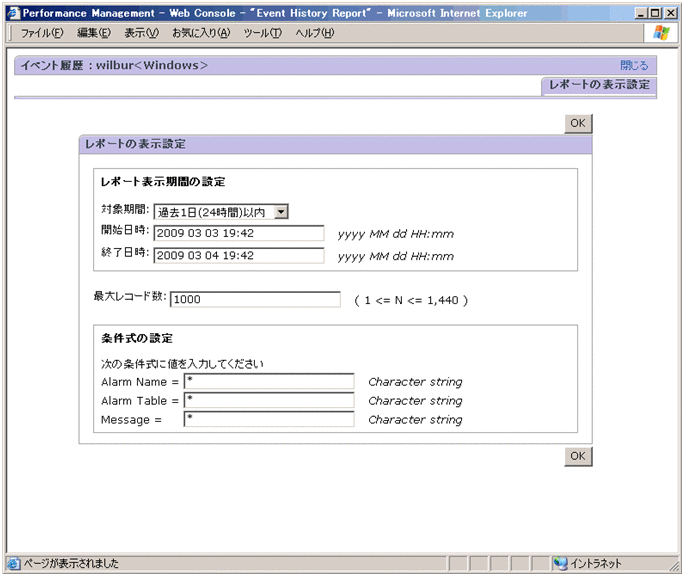Screen dimensions: 685x577
Task: Click the レポート表示期間の設定 heading
Action: (163, 182)
